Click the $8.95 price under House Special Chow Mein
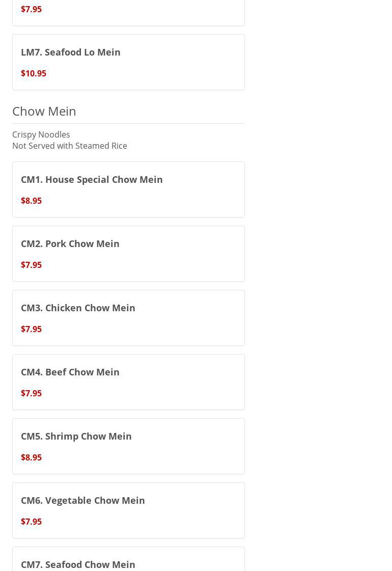This screenshot has width=392, height=571. coord(31,201)
